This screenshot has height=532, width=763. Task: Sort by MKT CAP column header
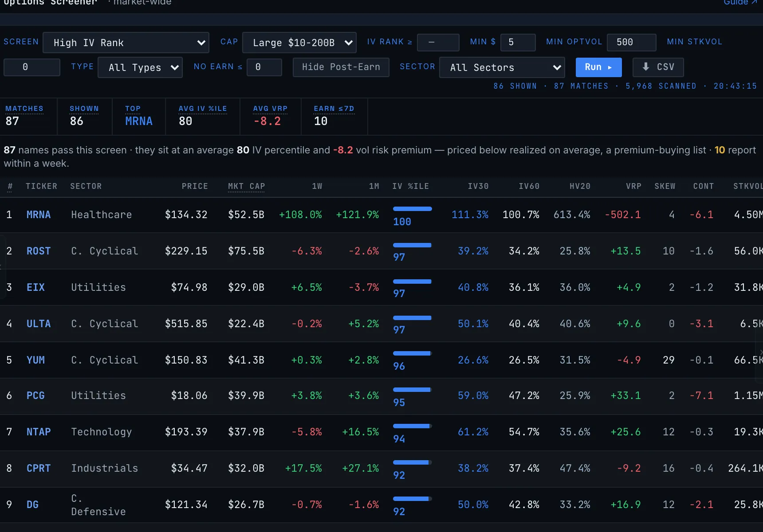point(246,186)
